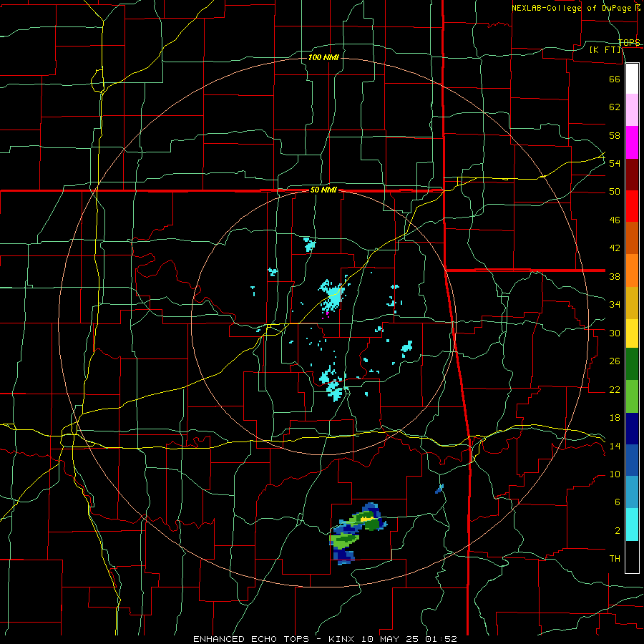Click the legend value '2'

tap(617, 531)
